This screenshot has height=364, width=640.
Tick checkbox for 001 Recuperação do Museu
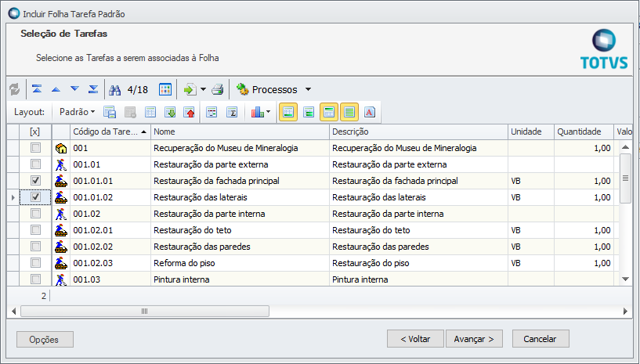pos(35,148)
